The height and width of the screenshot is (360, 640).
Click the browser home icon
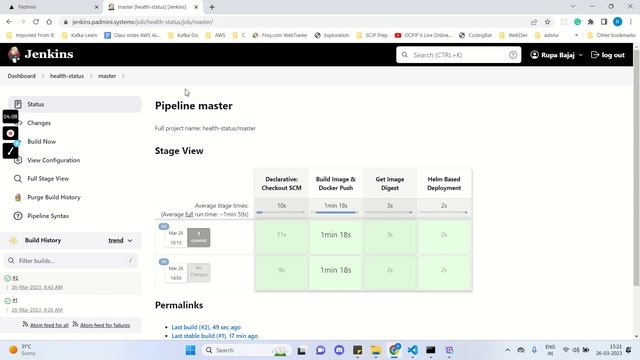click(x=49, y=22)
